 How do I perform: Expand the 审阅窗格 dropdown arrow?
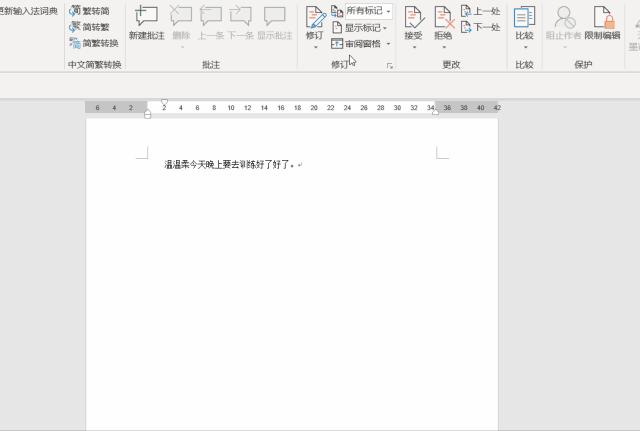click(388, 44)
